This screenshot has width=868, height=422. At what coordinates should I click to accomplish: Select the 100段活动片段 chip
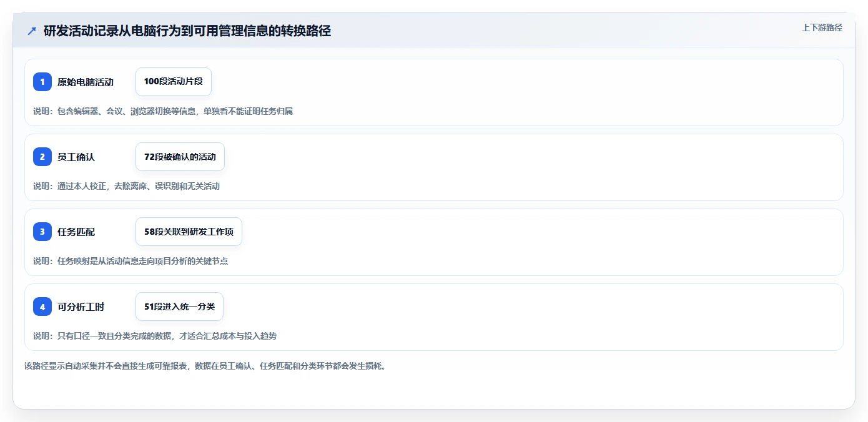[x=174, y=82]
